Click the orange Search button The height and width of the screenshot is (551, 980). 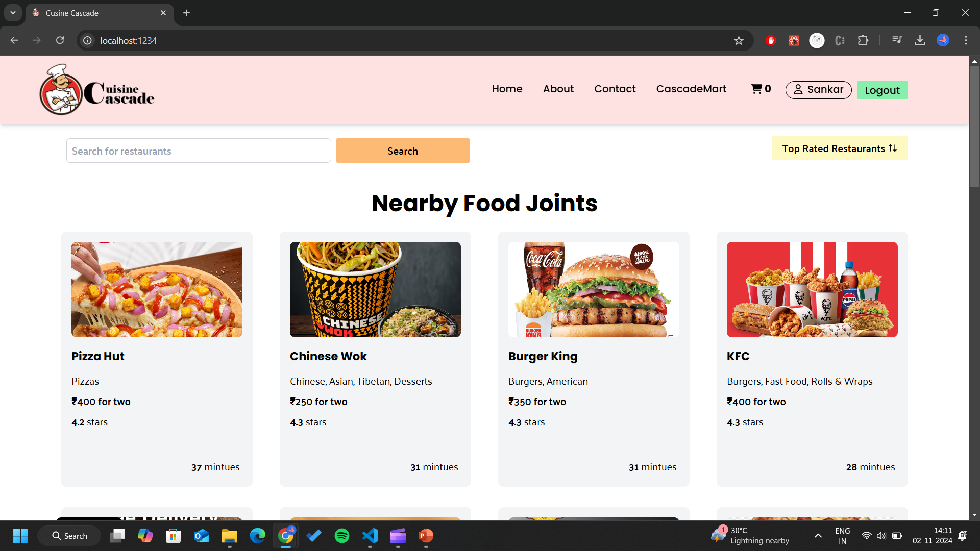pyautogui.click(x=403, y=151)
